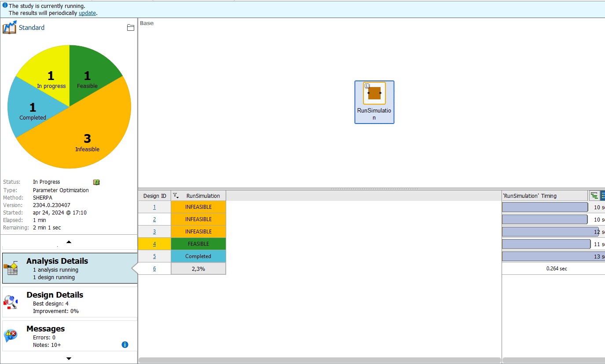Click the Messages warning bubble icon
The width and height of the screenshot is (605, 364).
pyautogui.click(x=11, y=336)
